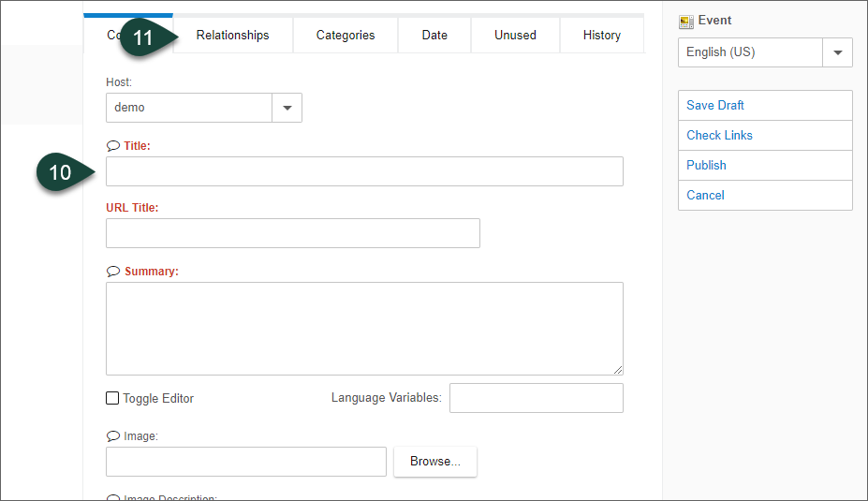Select the Date tab
The width and height of the screenshot is (868, 501).
click(x=434, y=36)
